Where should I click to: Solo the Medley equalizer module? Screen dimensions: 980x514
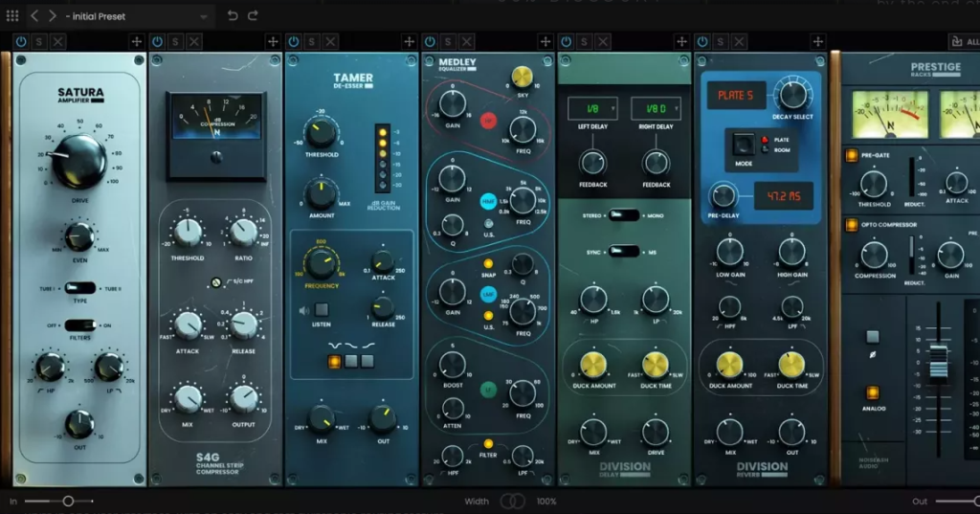point(448,42)
